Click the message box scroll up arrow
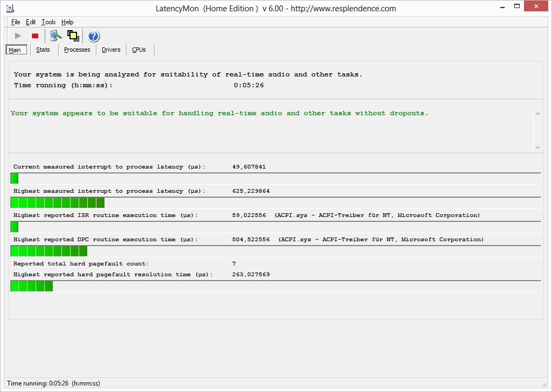 click(x=537, y=113)
